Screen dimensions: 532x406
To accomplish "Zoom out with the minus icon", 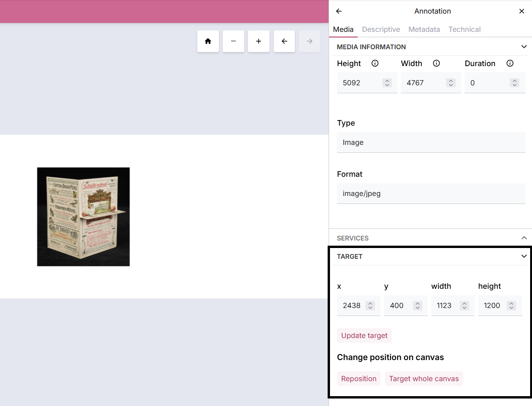I will coord(233,41).
